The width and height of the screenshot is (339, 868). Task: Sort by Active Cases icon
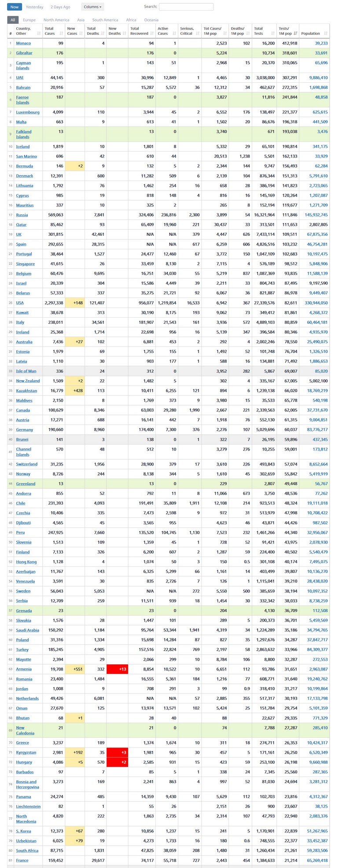coord(174,33)
